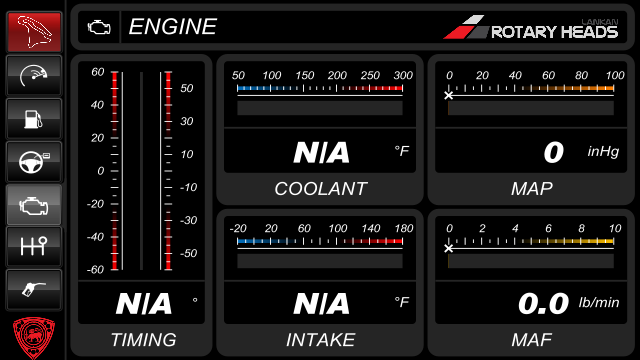
Task: Click the INTAKE temperature N/A readout
Action: pos(320,303)
